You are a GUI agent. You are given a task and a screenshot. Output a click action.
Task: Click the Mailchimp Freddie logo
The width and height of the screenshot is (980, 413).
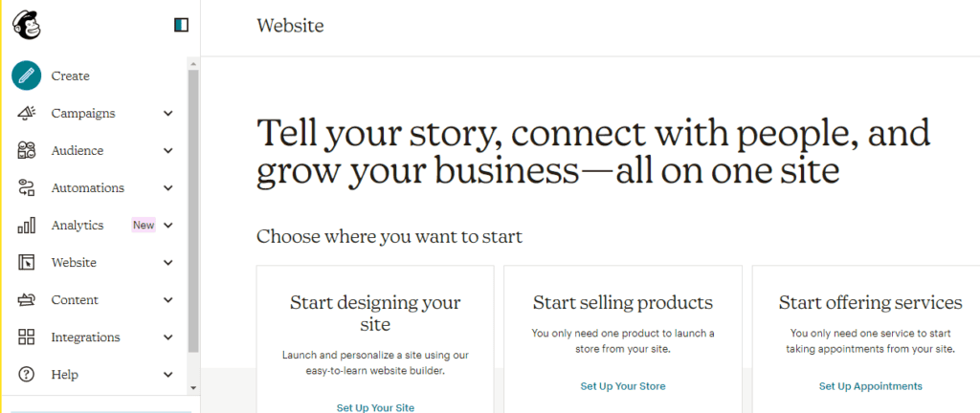pyautogui.click(x=26, y=26)
